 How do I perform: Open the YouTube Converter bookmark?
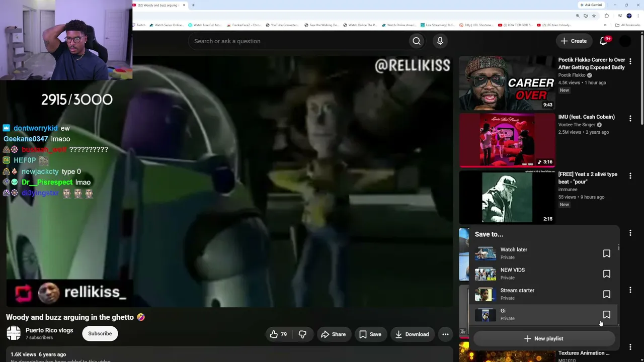(282, 25)
